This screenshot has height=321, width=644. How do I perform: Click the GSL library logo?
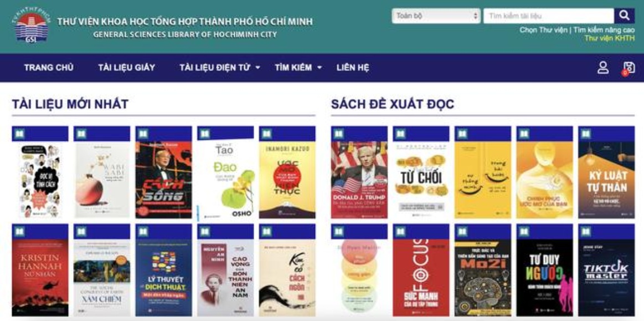pos(32,25)
